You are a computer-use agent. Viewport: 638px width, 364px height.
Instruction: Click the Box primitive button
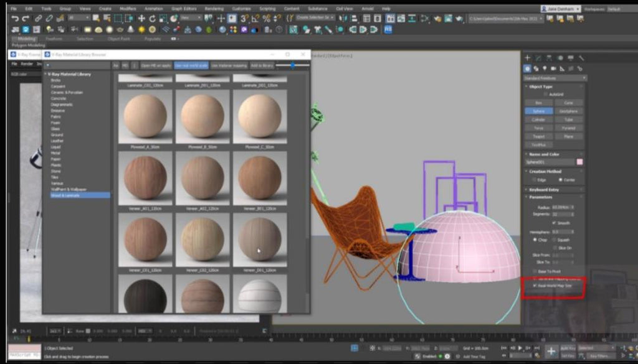coord(539,103)
